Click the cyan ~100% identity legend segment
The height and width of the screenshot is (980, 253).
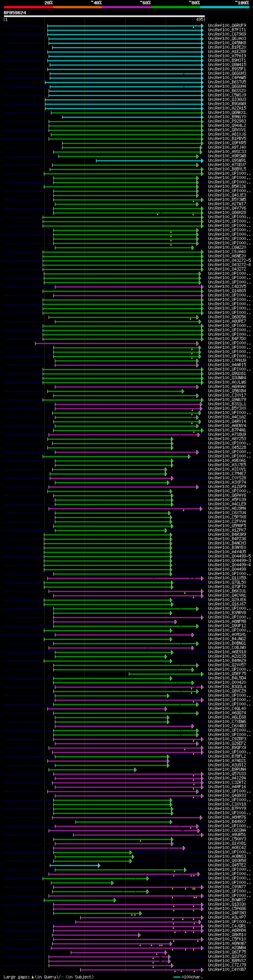click(x=225, y=7)
